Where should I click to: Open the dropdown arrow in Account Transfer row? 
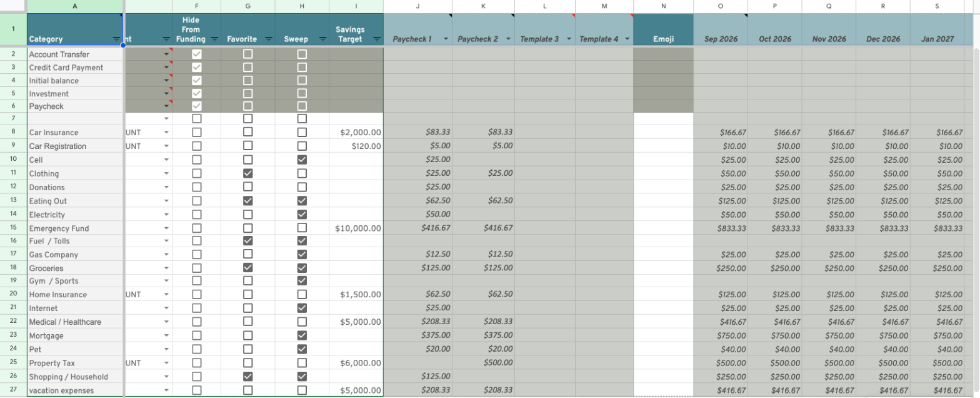pos(166,54)
